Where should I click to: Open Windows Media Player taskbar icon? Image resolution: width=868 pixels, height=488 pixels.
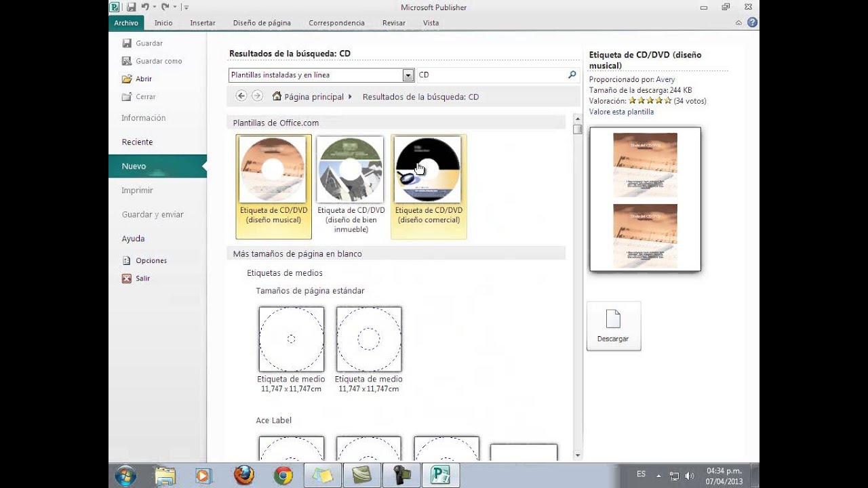click(x=203, y=476)
